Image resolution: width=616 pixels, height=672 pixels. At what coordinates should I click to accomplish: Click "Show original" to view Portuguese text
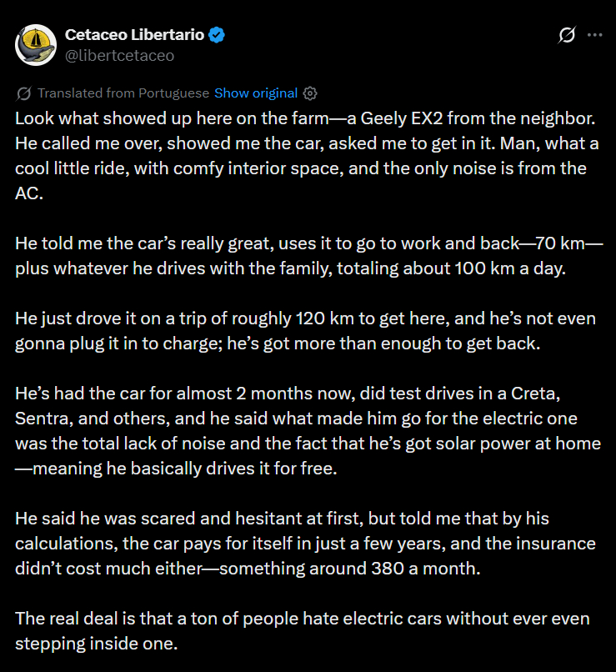(255, 93)
